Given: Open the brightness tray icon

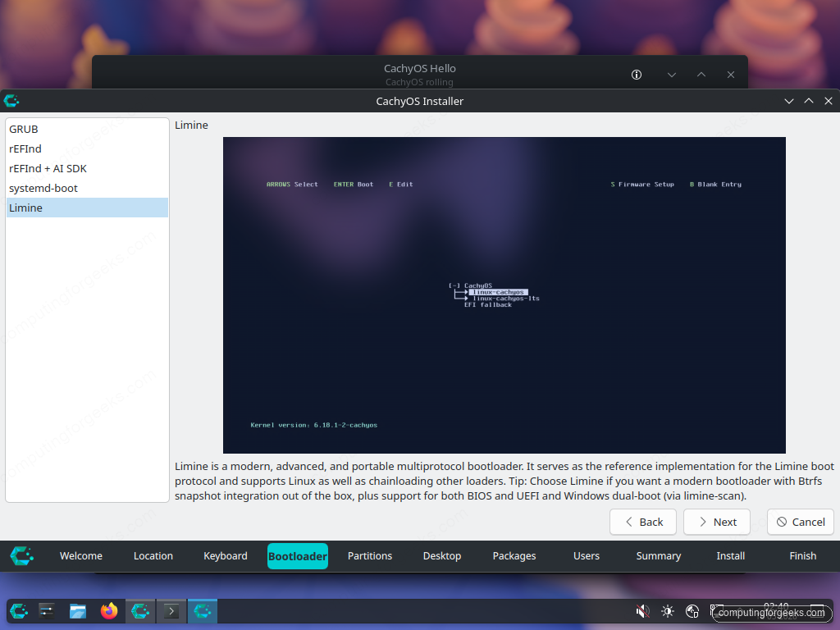Looking at the screenshot, I should pyautogui.click(x=668, y=610).
